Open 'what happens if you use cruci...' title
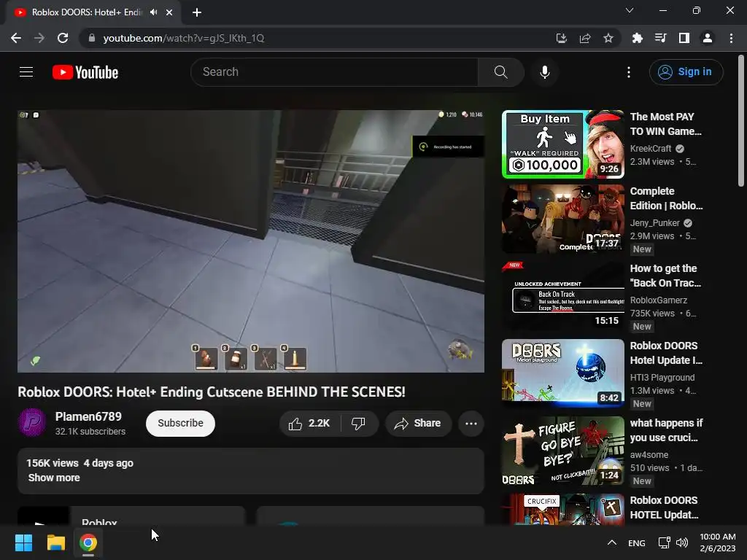747x560 pixels. click(666, 430)
